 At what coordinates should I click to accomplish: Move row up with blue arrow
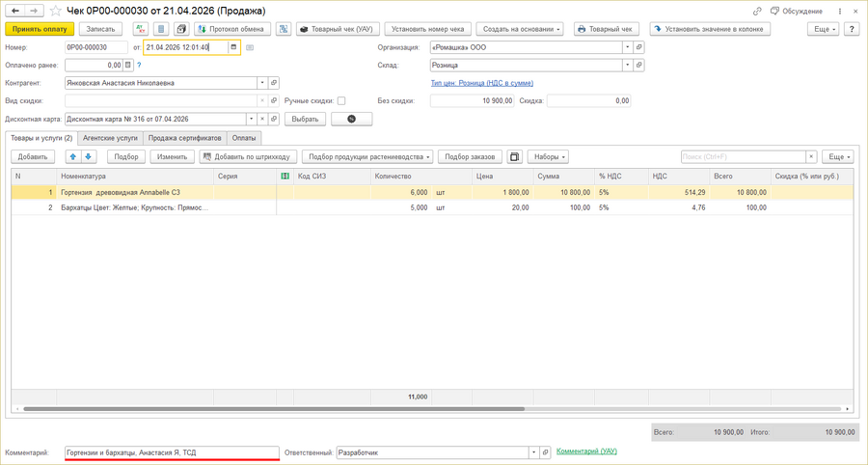[72, 156]
